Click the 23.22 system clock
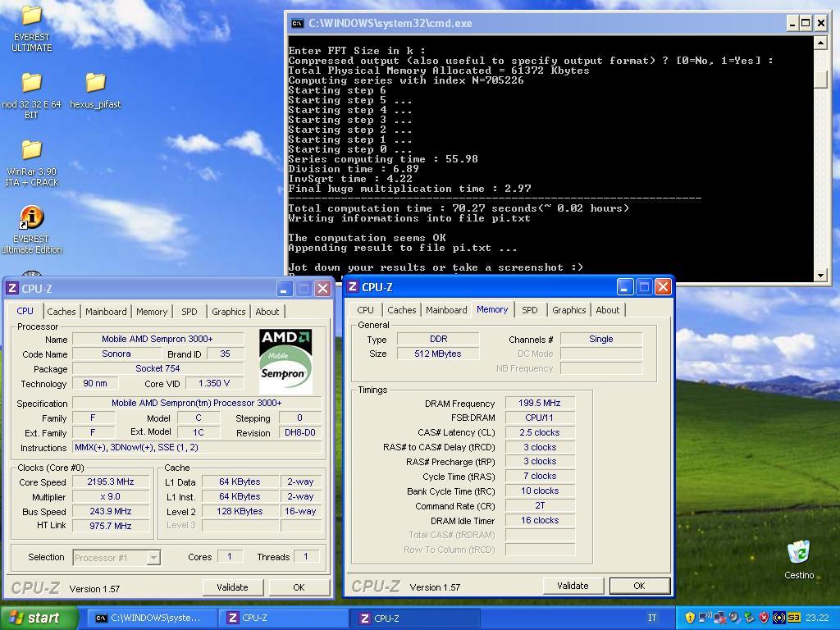 (817, 618)
